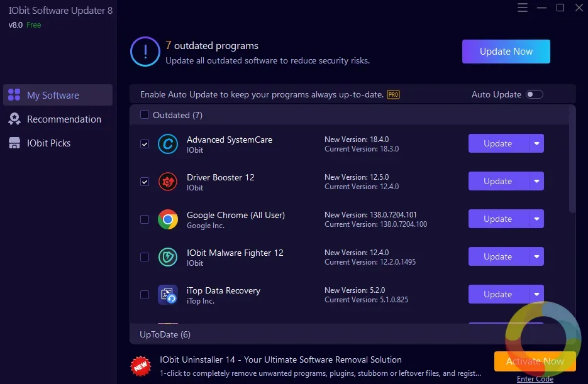Click the Driver Booster 12 red icon
The width and height of the screenshot is (588, 384).
(168, 182)
